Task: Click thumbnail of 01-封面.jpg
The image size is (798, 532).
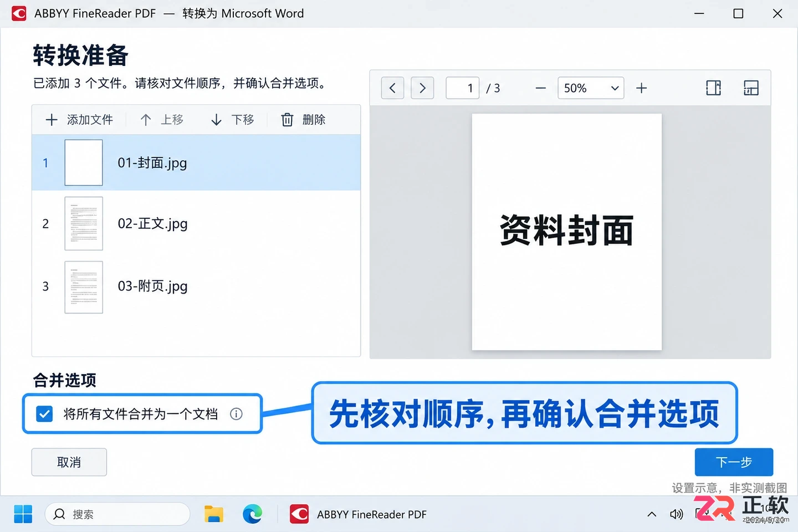Action: point(84,162)
